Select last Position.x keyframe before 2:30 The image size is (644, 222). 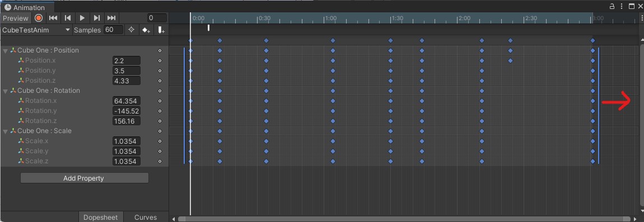click(x=511, y=61)
